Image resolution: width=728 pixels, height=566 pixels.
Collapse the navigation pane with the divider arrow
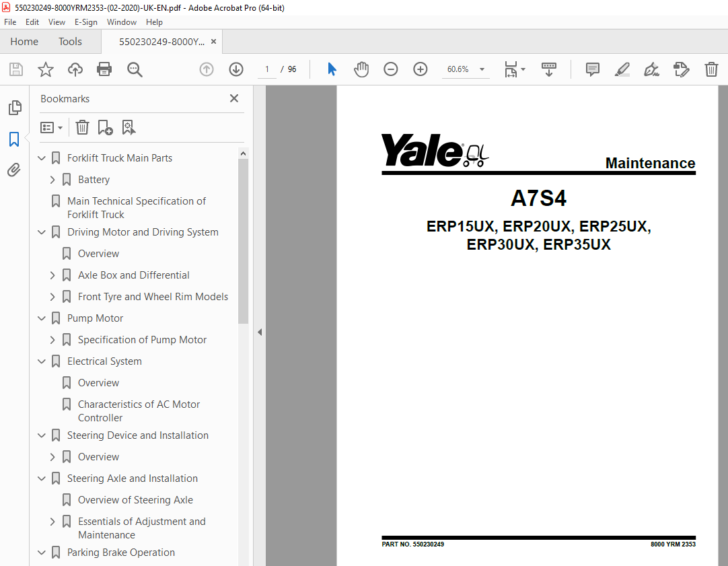[260, 332]
